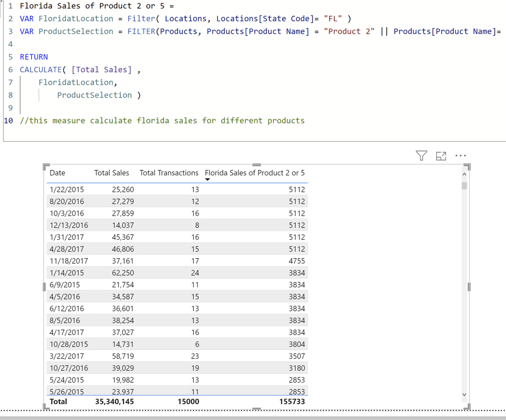The height and width of the screenshot is (420, 506).
Task: Click the scrollbar down arrow in table
Action: click(464, 395)
